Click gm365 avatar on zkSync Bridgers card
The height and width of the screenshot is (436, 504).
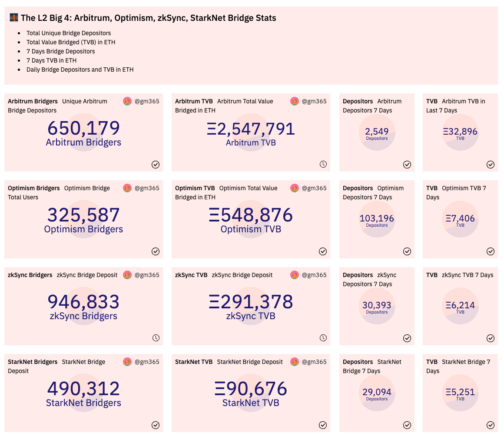127,275
